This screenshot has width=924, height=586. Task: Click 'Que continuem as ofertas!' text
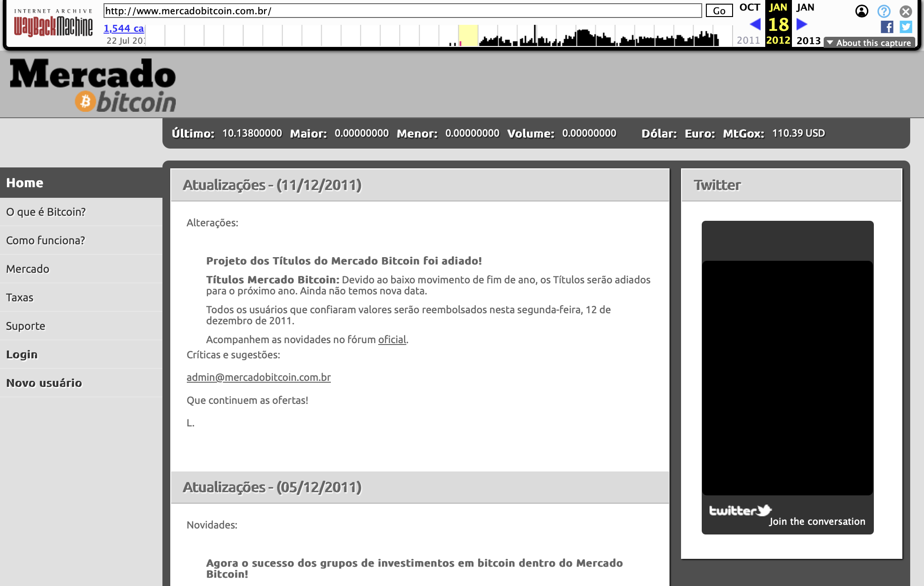click(247, 400)
